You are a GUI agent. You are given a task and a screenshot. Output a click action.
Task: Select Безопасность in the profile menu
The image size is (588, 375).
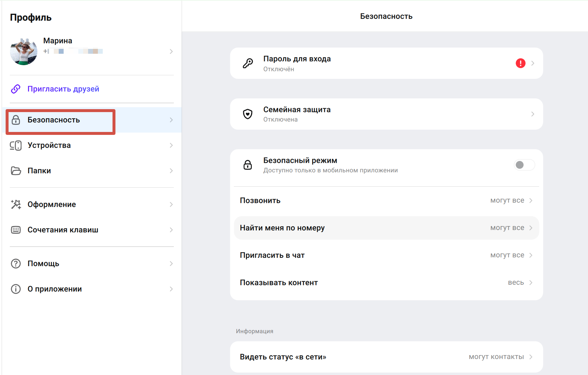pos(54,120)
